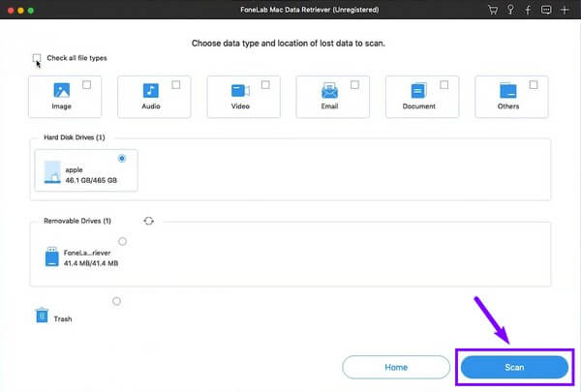The image size is (581, 392).
Task: Tick the Email file type checkbox
Action: click(354, 85)
